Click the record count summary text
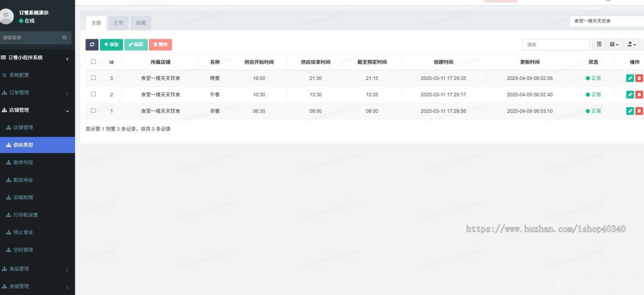644x295 pixels. click(128, 129)
